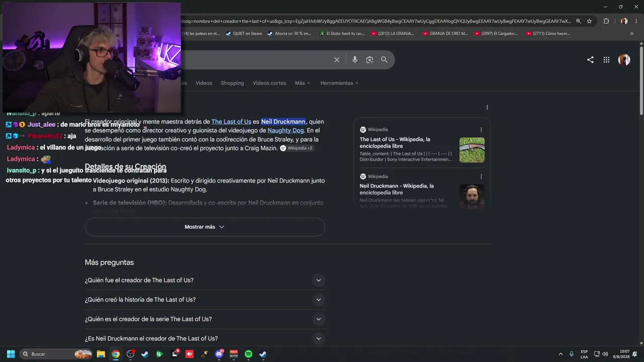Clear the Google search box with the X
This screenshot has width=644, height=362.
[x=337, y=60]
